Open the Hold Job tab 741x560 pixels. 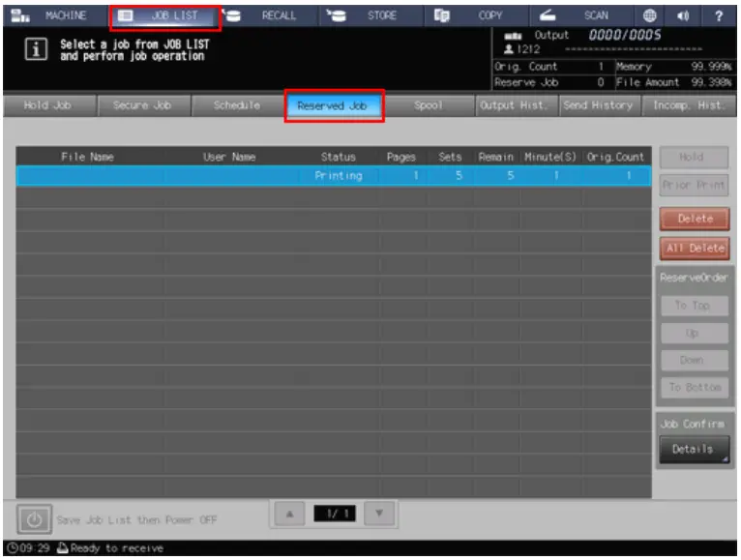(48, 105)
